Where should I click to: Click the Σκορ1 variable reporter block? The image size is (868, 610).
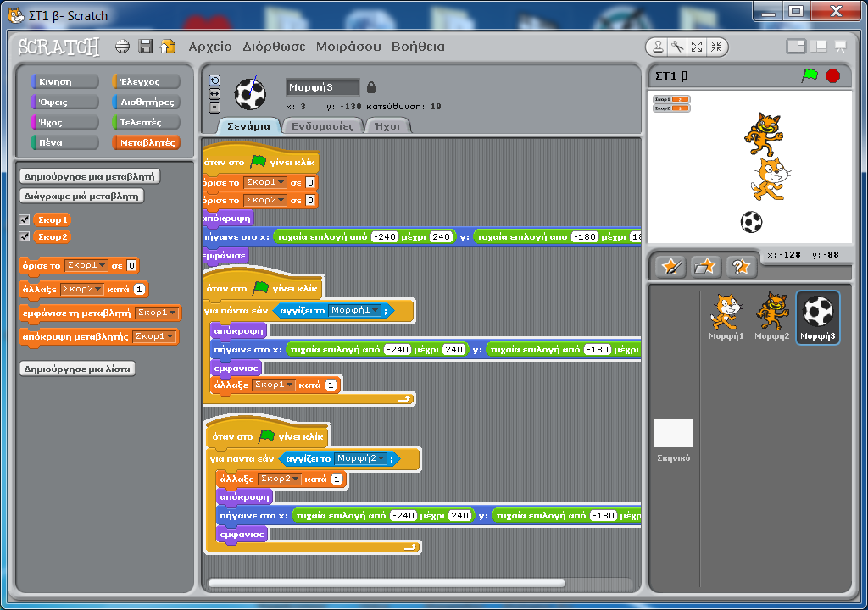tap(52, 219)
